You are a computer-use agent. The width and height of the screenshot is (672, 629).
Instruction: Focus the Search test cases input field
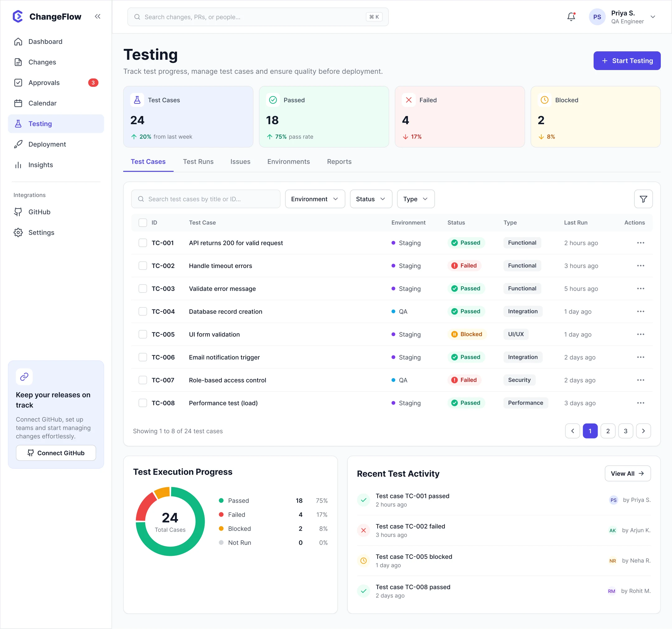(x=206, y=199)
